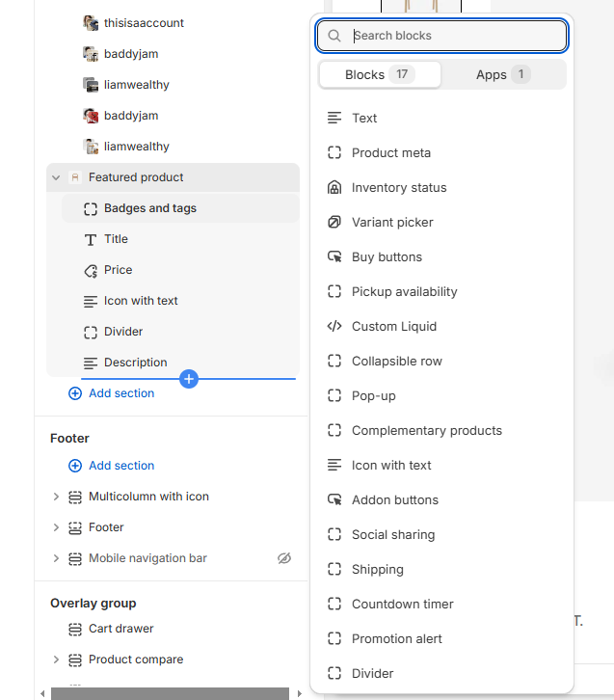Toggle visibility of Mobile navigation bar
The width and height of the screenshot is (614, 700).
click(284, 558)
